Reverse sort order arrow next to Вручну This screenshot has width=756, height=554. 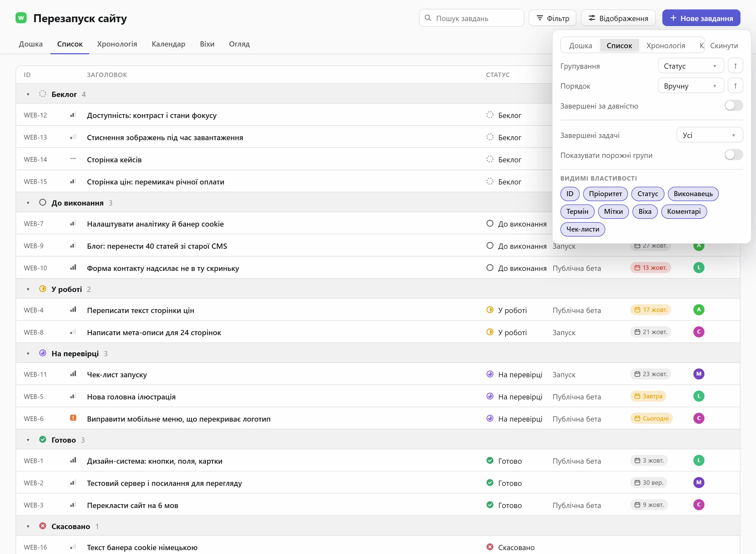[735, 86]
